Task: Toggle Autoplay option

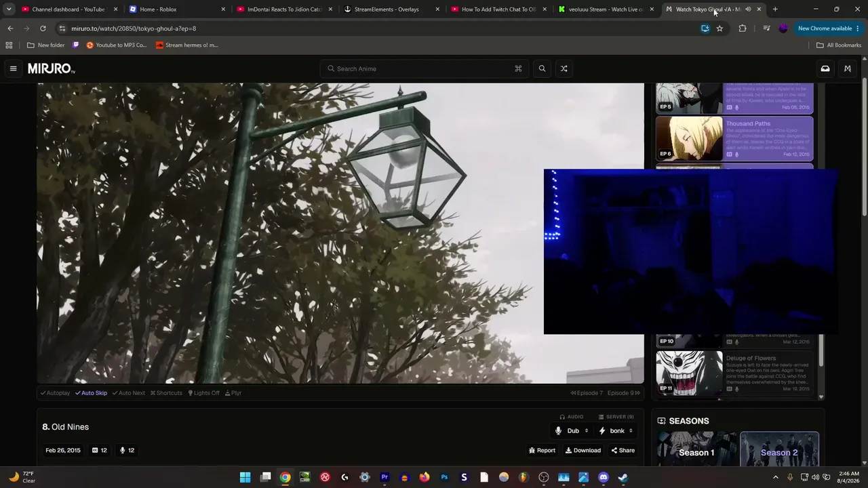Action: [x=55, y=393]
